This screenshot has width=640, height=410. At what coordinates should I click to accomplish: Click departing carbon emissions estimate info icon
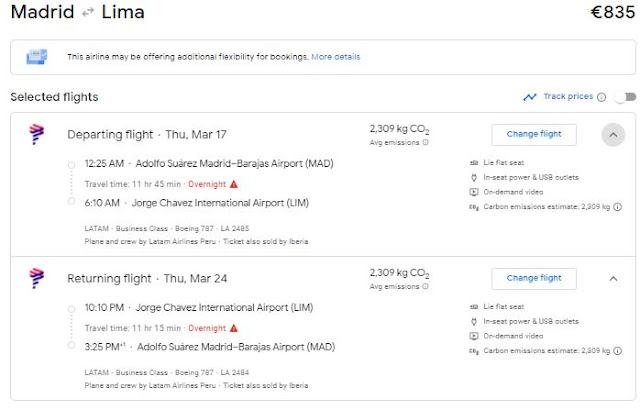[x=618, y=207]
